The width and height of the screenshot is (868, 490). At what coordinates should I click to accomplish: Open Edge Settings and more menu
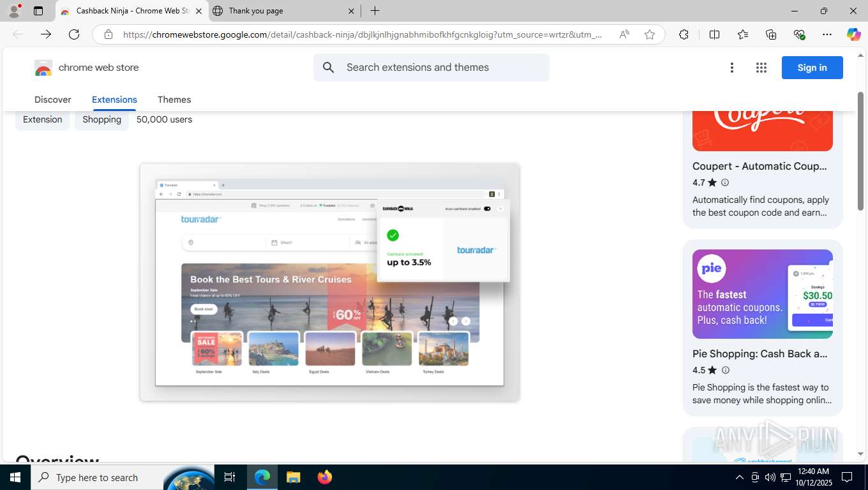click(x=827, y=34)
